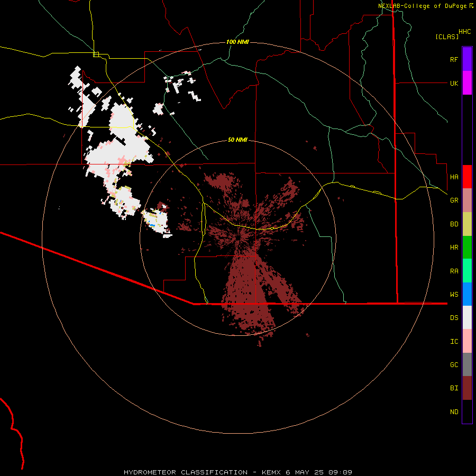The height and width of the screenshot is (476, 476).
Task: Click the RF legend label
Action: 454,59
